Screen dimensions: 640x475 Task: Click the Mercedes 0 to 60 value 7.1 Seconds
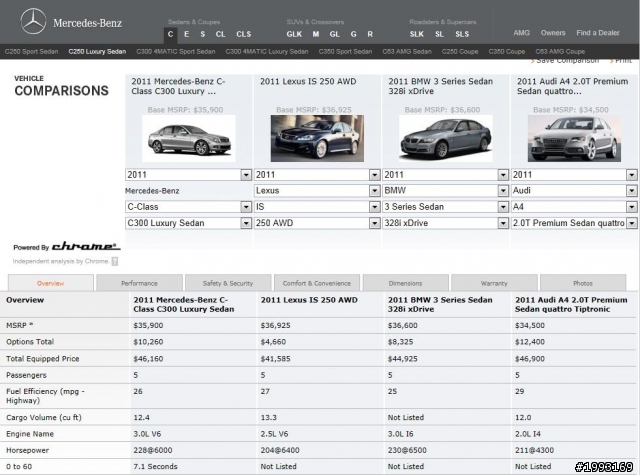point(156,466)
